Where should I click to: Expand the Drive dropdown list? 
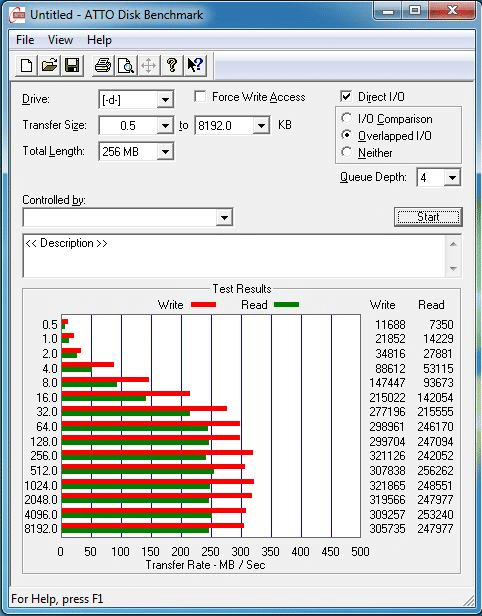coord(165,100)
